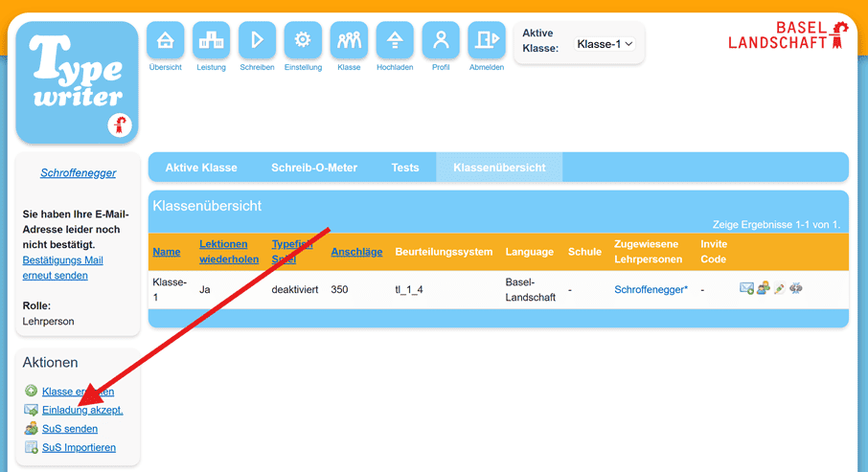
Task: Click the Hochladen upload icon
Action: click(395, 40)
